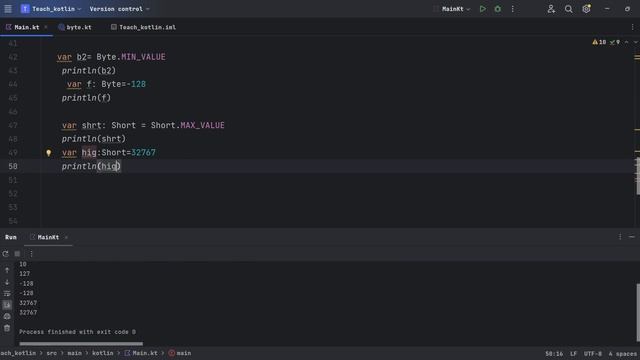Click the Main.kt breadcrumb
The height and width of the screenshot is (360, 640).
tap(141, 353)
